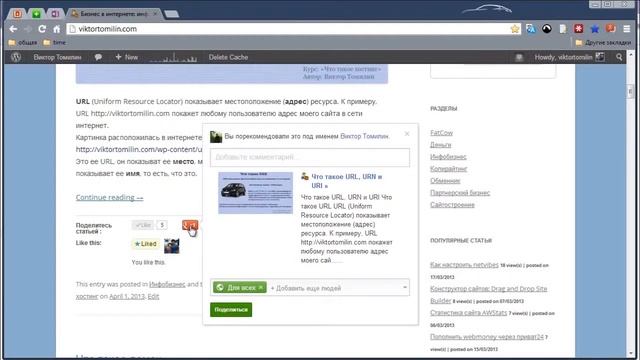Open 'Другие закладки' bookmarks folder
Viewport: 640px width, 360px height.
(603, 42)
